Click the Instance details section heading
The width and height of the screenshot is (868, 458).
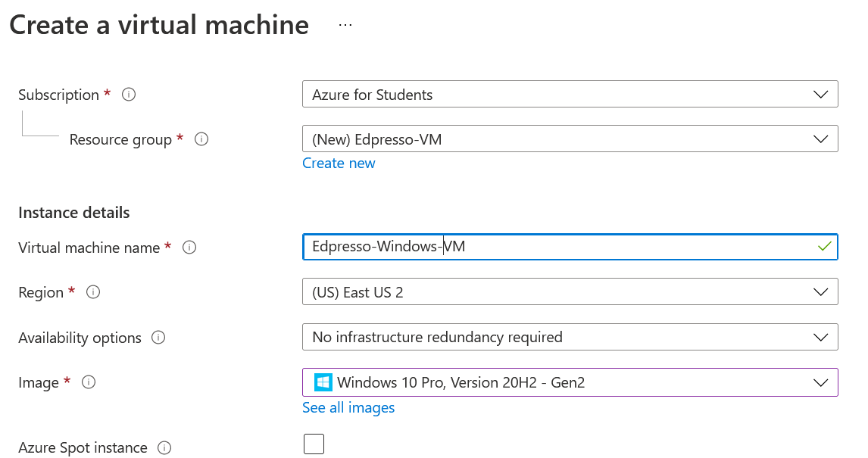(74, 213)
